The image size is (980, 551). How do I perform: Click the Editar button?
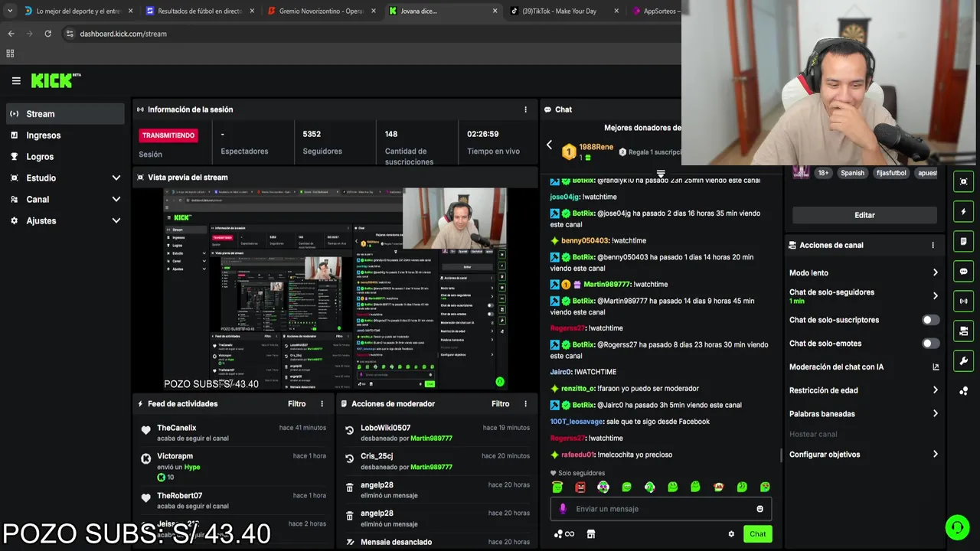click(x=864, y=215)
